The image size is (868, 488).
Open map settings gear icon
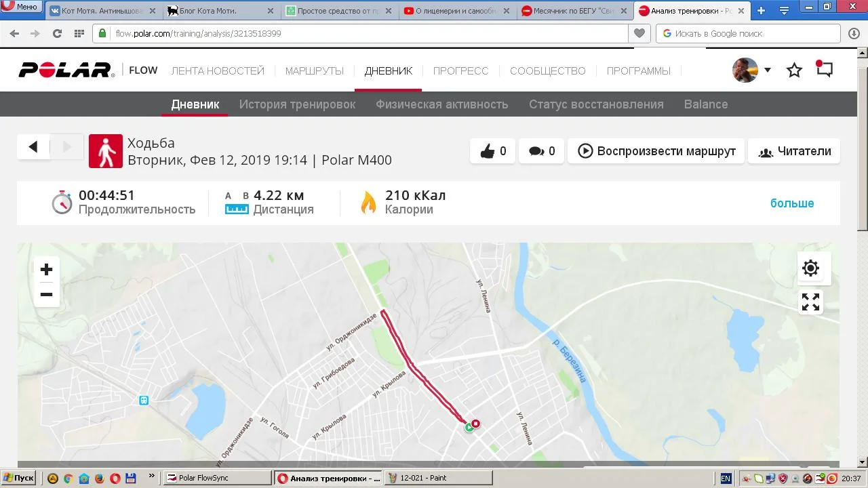click(810, 268)
